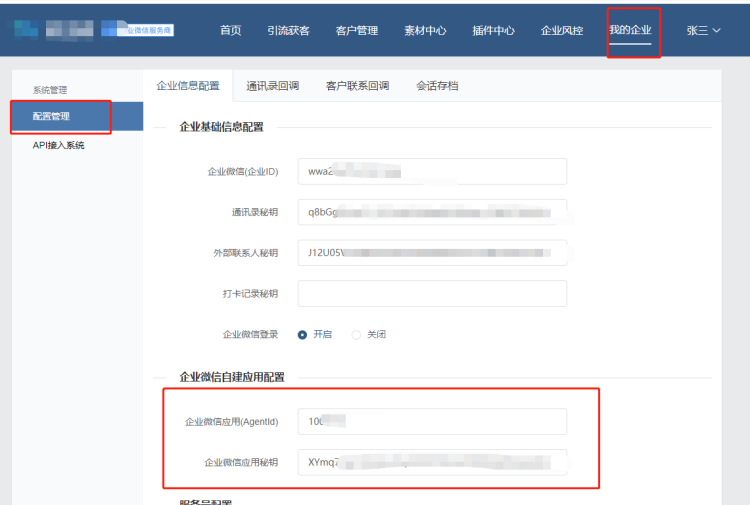The height and width of the screenshot is (505, 750).
Task: Click the blurred logo in the header
Action: (95, 30)
